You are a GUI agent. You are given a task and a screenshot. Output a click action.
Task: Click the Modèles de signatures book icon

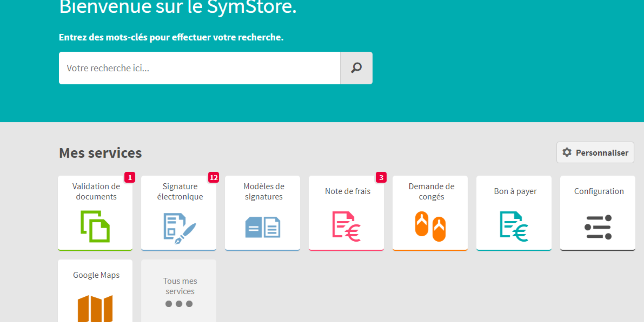(x=262, y=227)
